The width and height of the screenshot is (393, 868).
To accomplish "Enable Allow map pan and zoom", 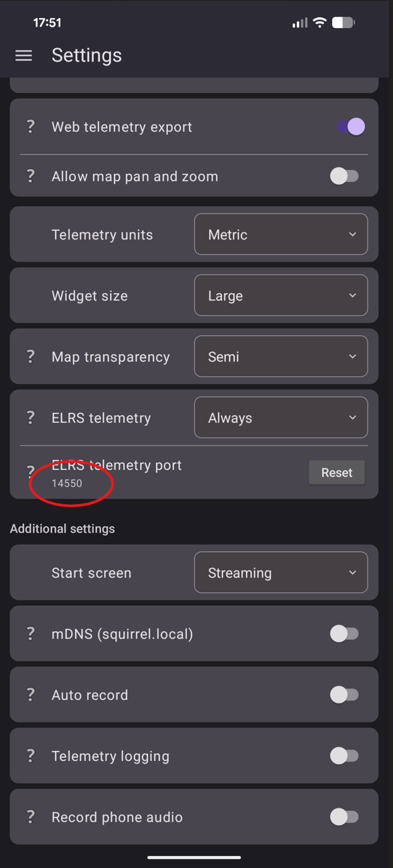I will coord(345,176).
